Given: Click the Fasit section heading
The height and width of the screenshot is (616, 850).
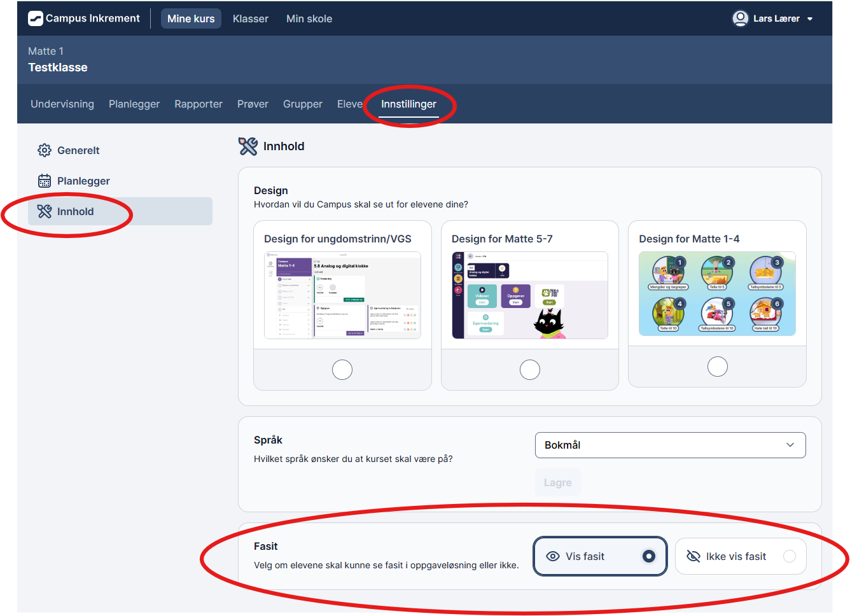Looking at the screenshot, I should coord(265,546).
